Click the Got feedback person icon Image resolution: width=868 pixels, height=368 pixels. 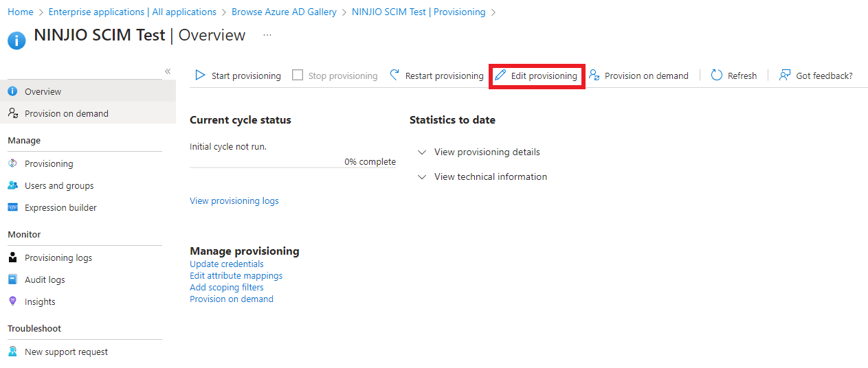(785, 76)
